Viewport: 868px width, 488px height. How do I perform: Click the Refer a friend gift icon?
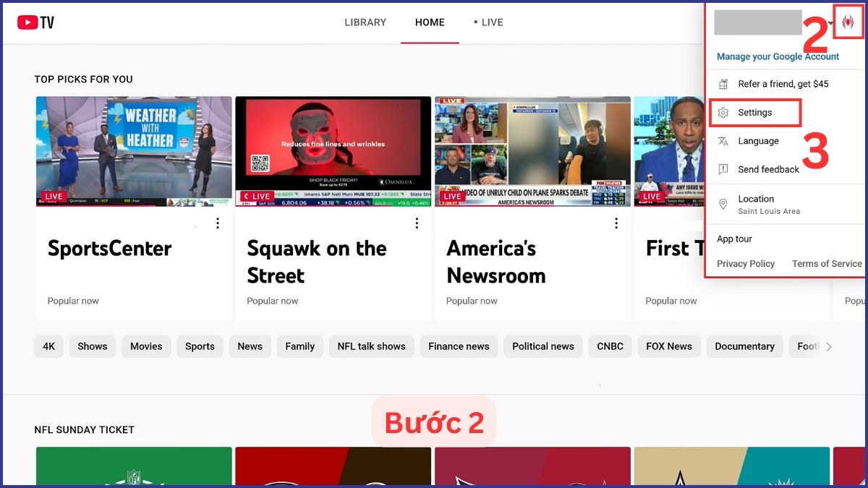tap(723, 84)
